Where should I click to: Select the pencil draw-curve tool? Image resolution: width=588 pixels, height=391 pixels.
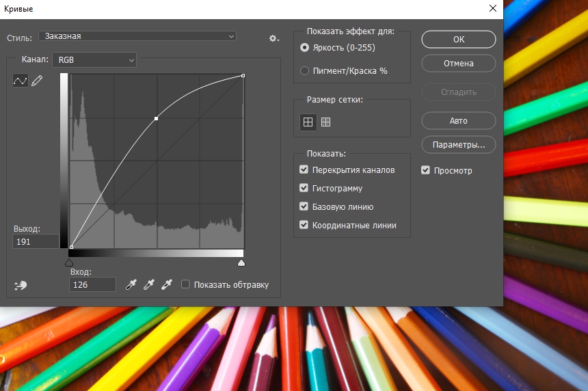point(37,80)
